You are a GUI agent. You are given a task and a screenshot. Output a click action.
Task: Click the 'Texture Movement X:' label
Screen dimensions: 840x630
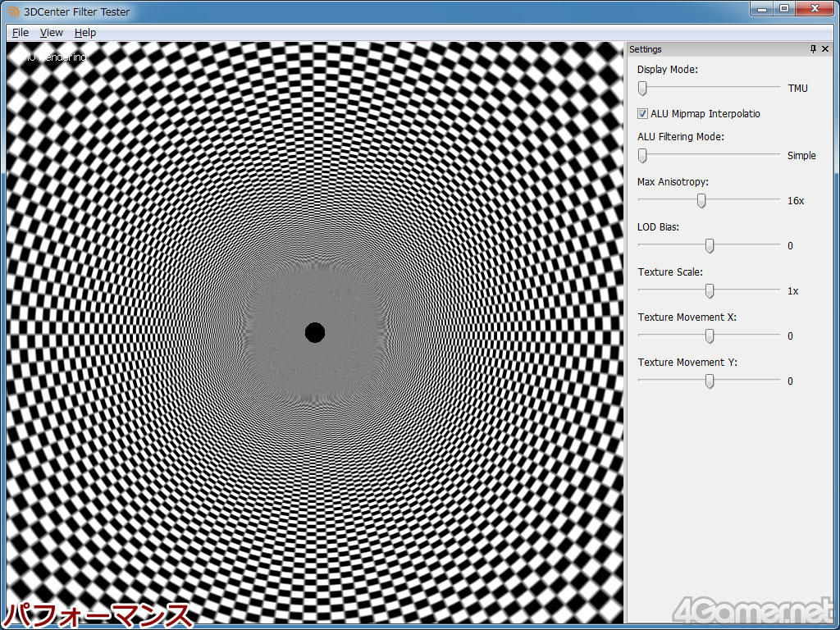pyautogui.click(x=687, y=317)
